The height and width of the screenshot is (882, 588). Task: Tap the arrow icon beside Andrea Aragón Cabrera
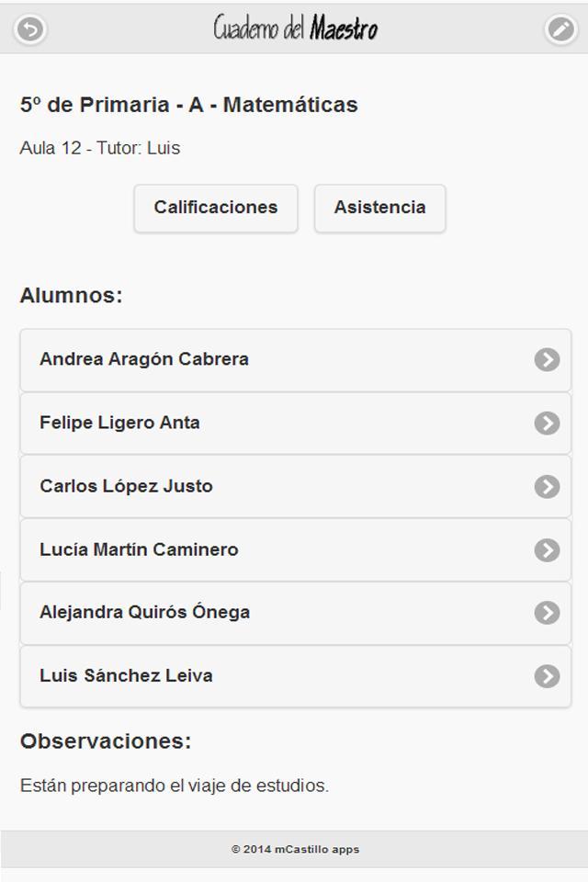click(x=547, y=359)
